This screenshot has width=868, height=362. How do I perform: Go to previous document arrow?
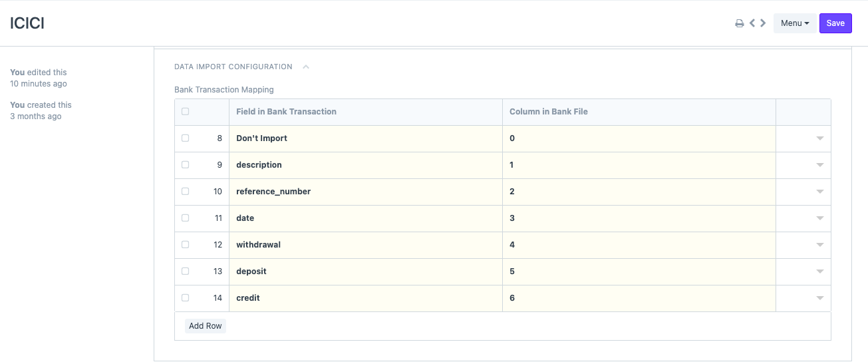[x=752, y=23]
